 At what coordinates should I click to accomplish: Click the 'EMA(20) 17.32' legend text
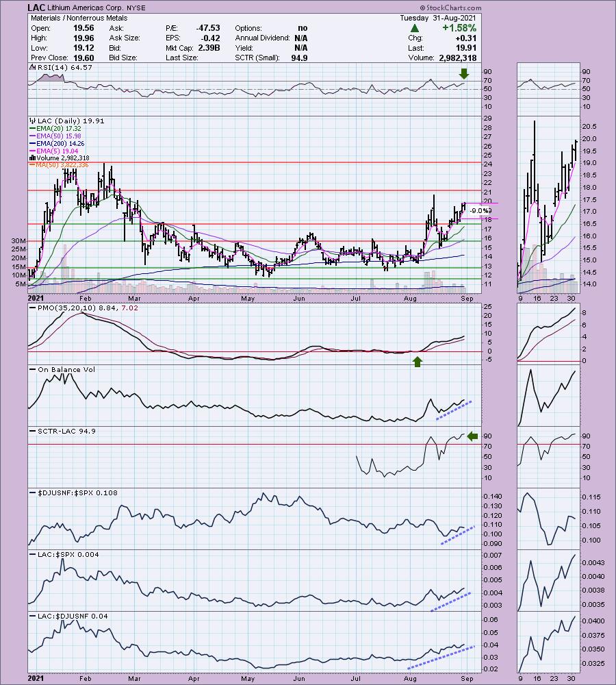click(58, 129)
